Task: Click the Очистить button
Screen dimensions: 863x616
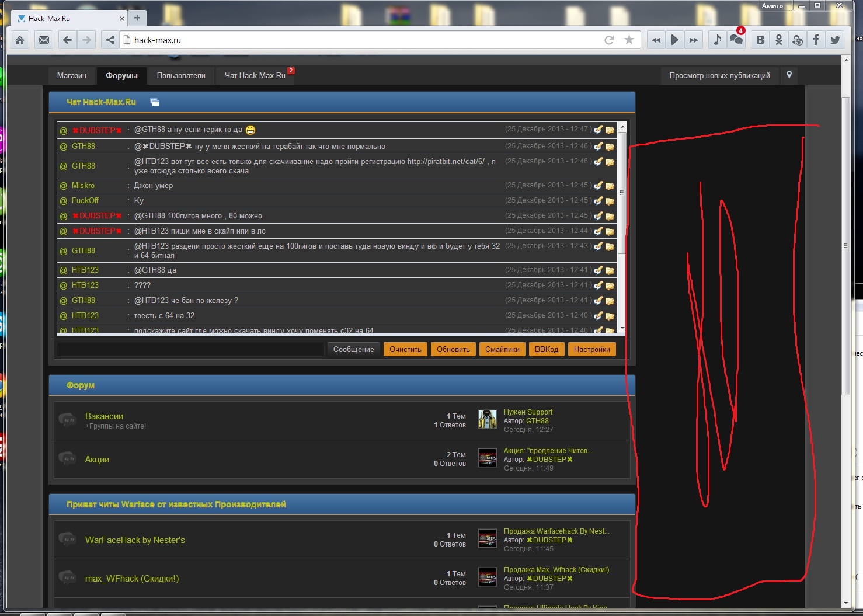Action: tap(405, 349)
